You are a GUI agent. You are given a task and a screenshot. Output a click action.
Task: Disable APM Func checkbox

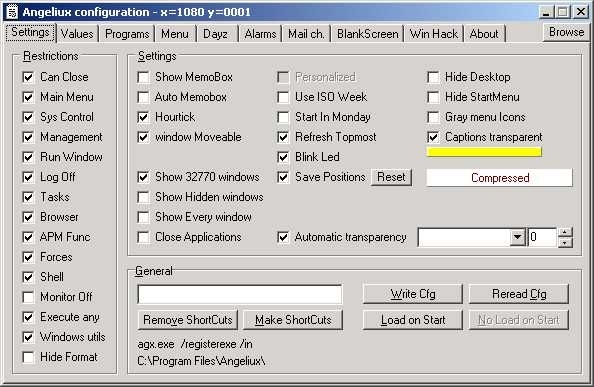coord(28,237)
